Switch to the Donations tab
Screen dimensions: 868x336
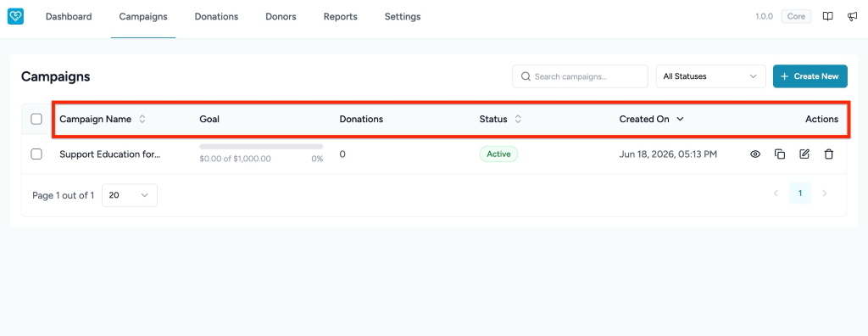pyautogui.click(x=216, y=17)
